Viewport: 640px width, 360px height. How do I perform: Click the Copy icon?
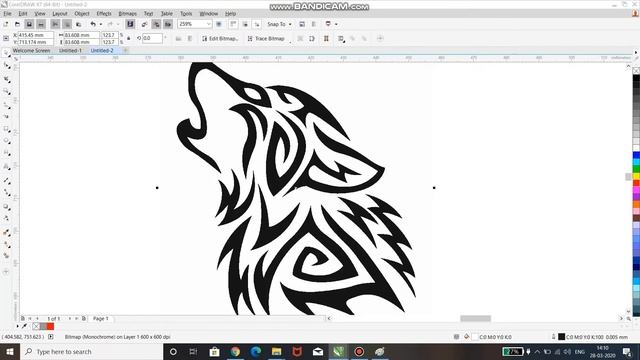coord(67,24)
